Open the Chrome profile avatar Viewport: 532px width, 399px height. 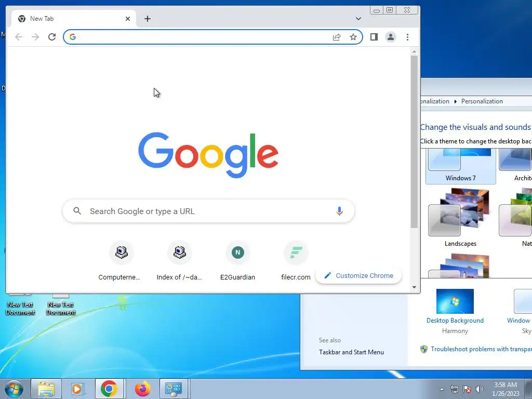(391, 37)
